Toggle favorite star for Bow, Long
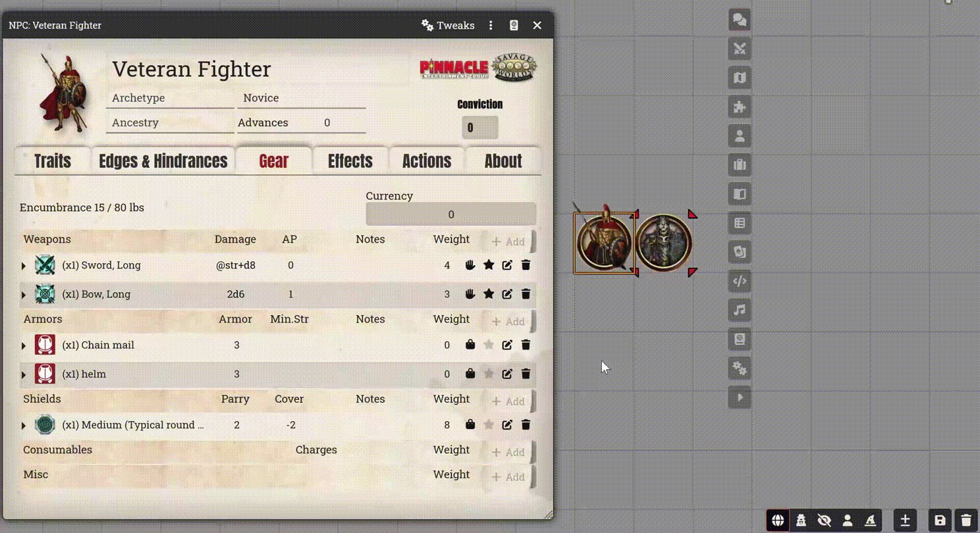 pyautogui.click(x=489, y=294)
